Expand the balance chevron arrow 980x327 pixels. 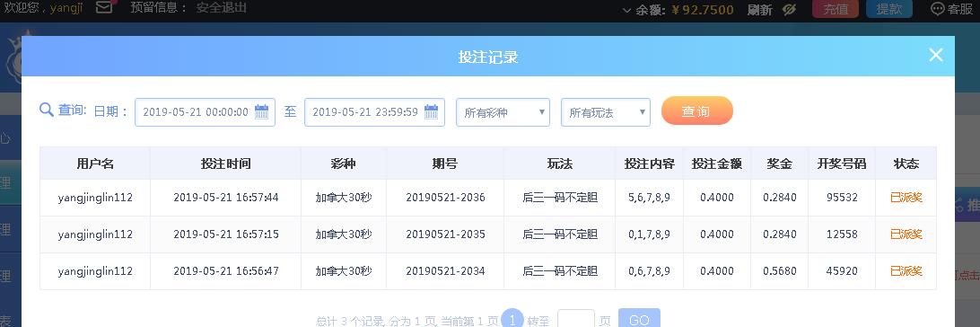(x=627, y=10)
